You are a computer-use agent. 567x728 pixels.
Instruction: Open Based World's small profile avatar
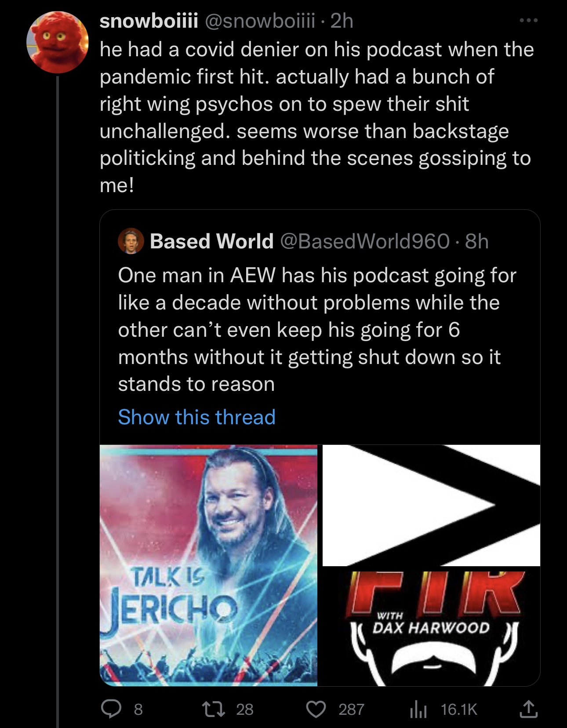click(x=131, y=241)
